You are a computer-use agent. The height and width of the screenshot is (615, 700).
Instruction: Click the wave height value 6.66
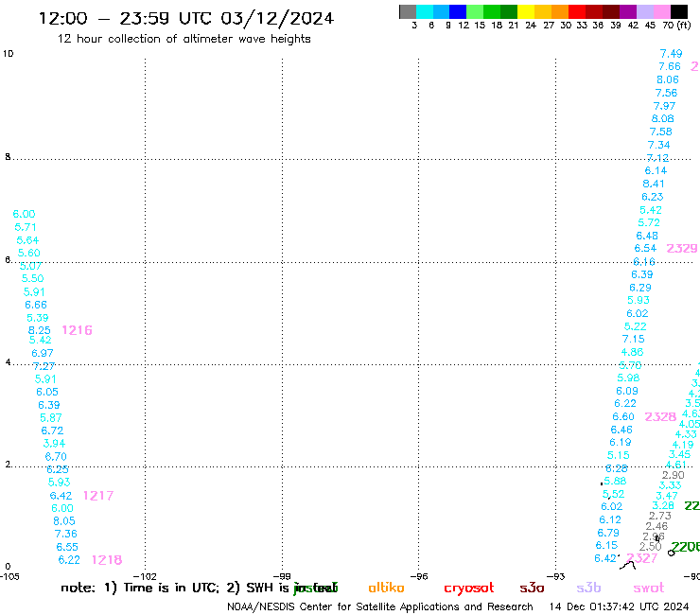(x=36, y=305)
